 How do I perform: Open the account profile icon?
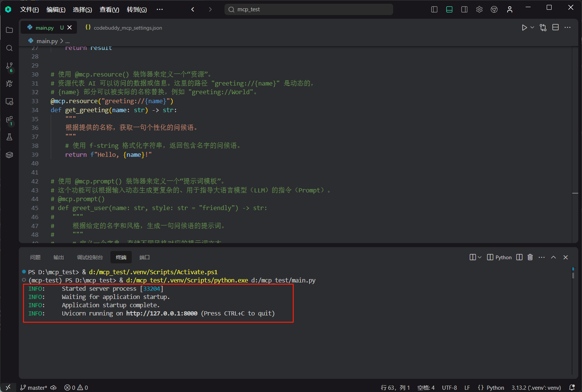click(x=510, y=9)
